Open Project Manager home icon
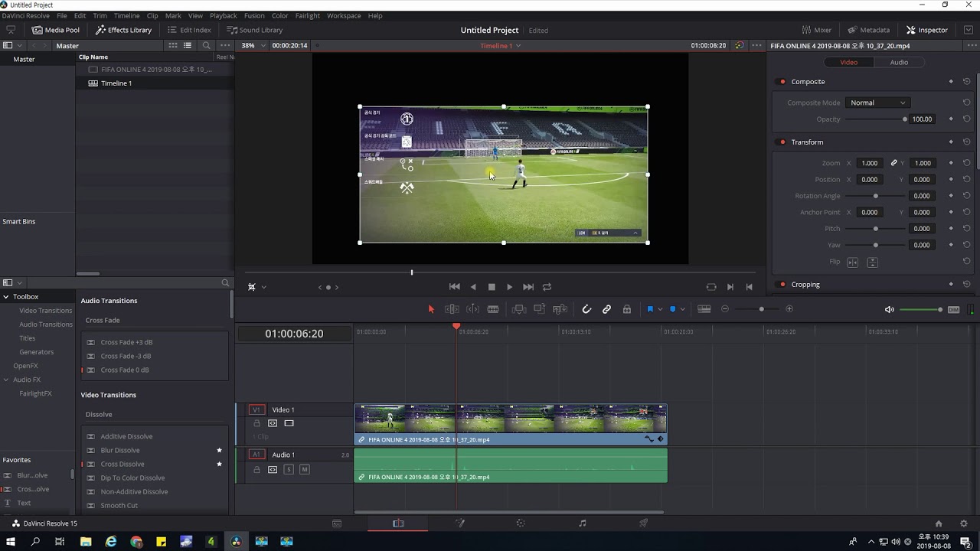The width and height of the screenshot is (980, 551). click(939, 523)
